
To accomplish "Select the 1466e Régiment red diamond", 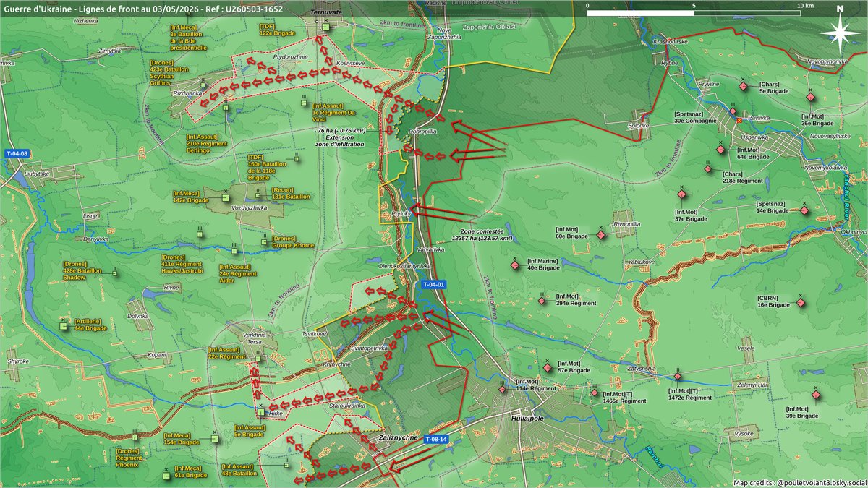I will pyautogui.click(x=595, y=393).
